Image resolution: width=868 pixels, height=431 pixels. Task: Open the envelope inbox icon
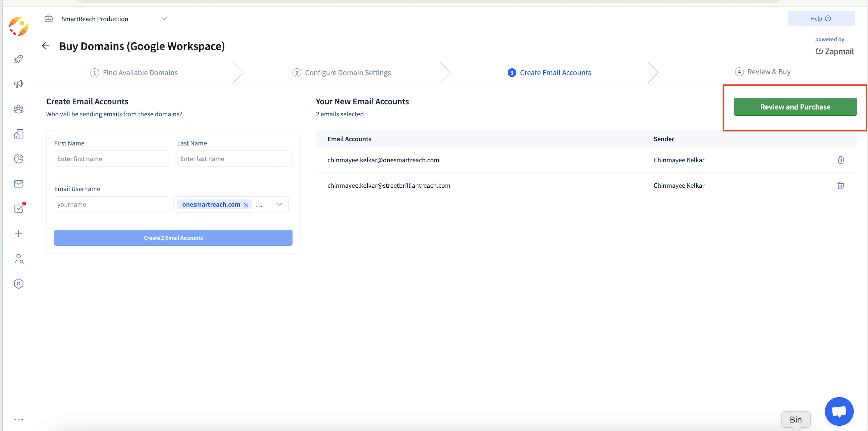point(18,184)
